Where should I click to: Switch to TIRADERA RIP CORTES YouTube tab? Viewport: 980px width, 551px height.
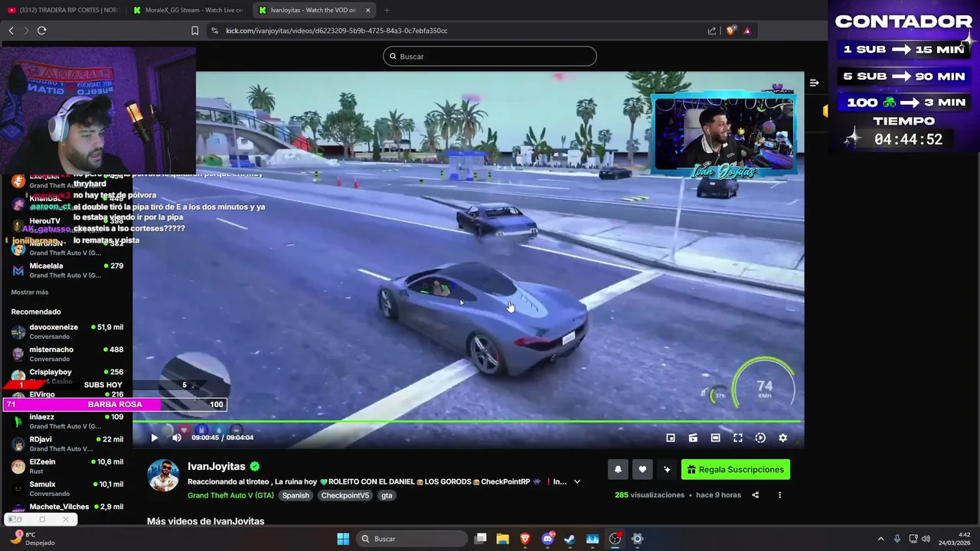(x=63, y=10)
